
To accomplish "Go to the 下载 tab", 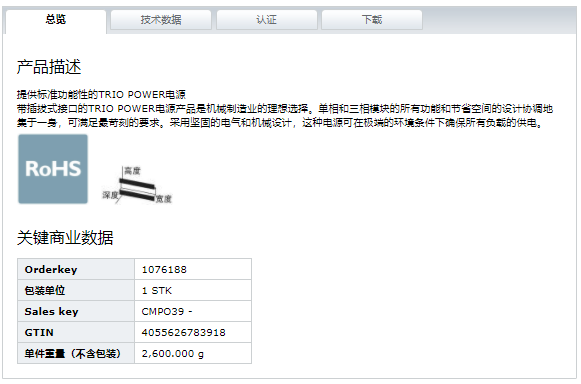I will (x=372, y=20).
